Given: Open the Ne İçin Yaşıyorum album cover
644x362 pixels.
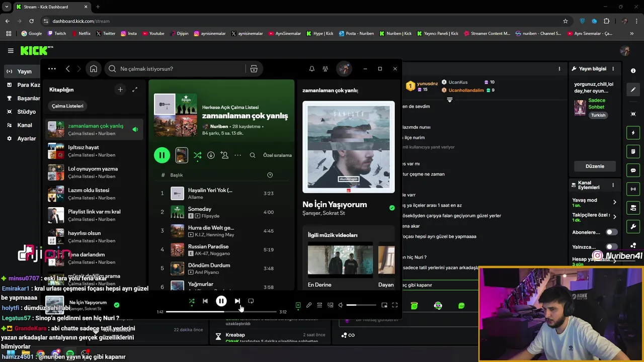Looking at the screenshot, I should [x=349, y=147].
